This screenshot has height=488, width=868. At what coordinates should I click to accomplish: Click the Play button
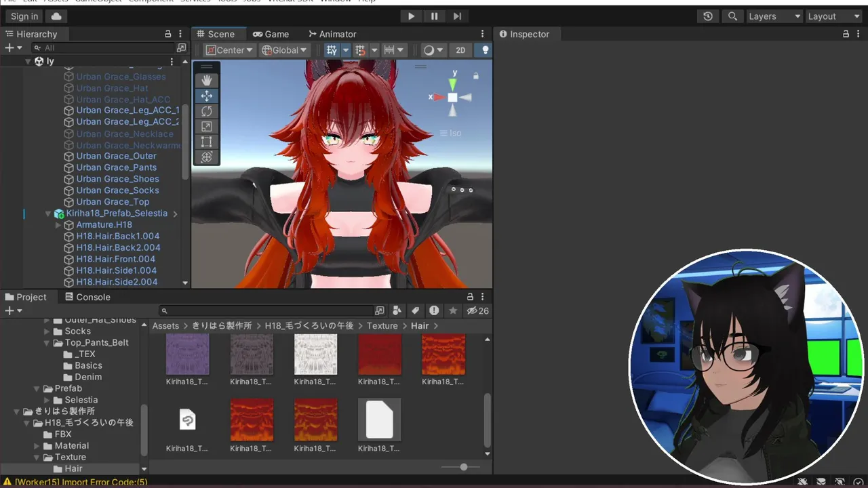411,16
